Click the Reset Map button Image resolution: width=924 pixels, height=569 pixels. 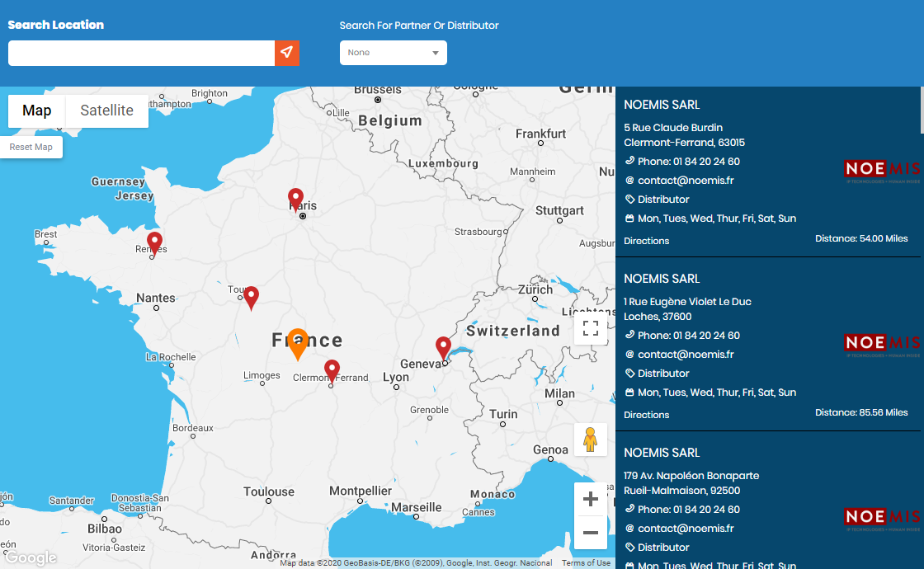tap(31, 148)
